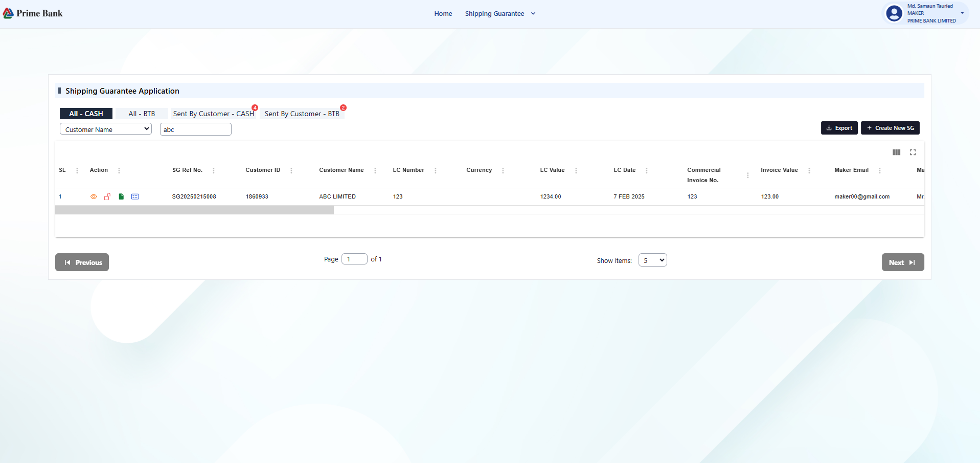The image size is (980, 463).
Task: Click maker00@gmail.com email cell
Action: point(862,196)
